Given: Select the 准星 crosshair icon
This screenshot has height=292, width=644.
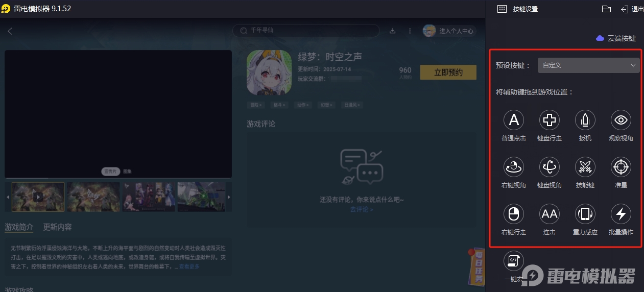Looking at the screenshot, I should point(621,167).
